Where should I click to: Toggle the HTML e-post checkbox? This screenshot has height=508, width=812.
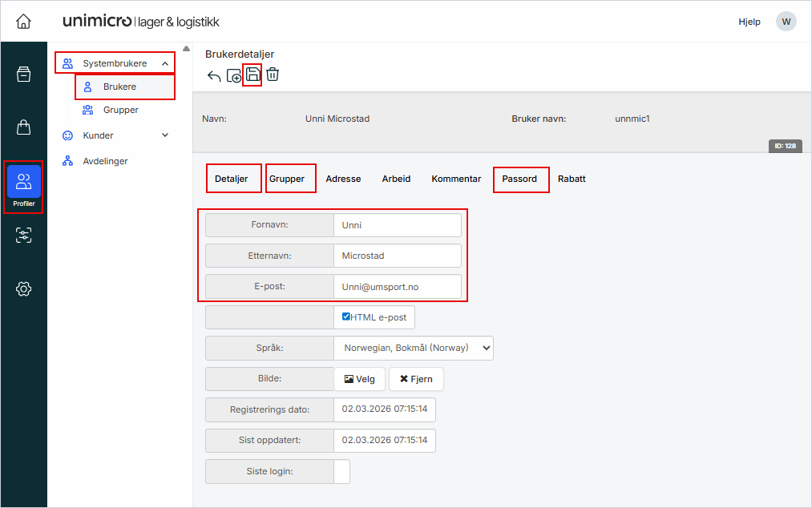[346, 316]
